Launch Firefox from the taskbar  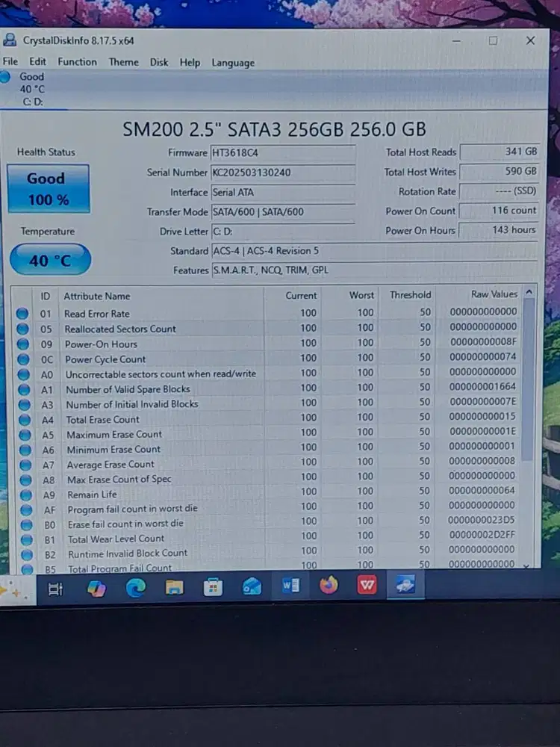point(329,585)
